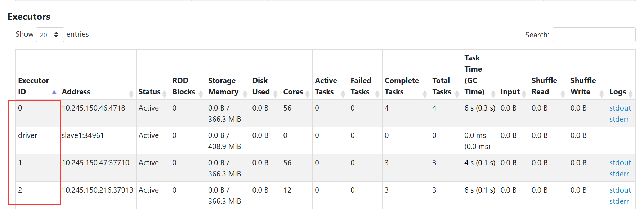Sort by Failed Tasks arrow icon
Viewport: 644px width, 211px height.
[377, 94]
